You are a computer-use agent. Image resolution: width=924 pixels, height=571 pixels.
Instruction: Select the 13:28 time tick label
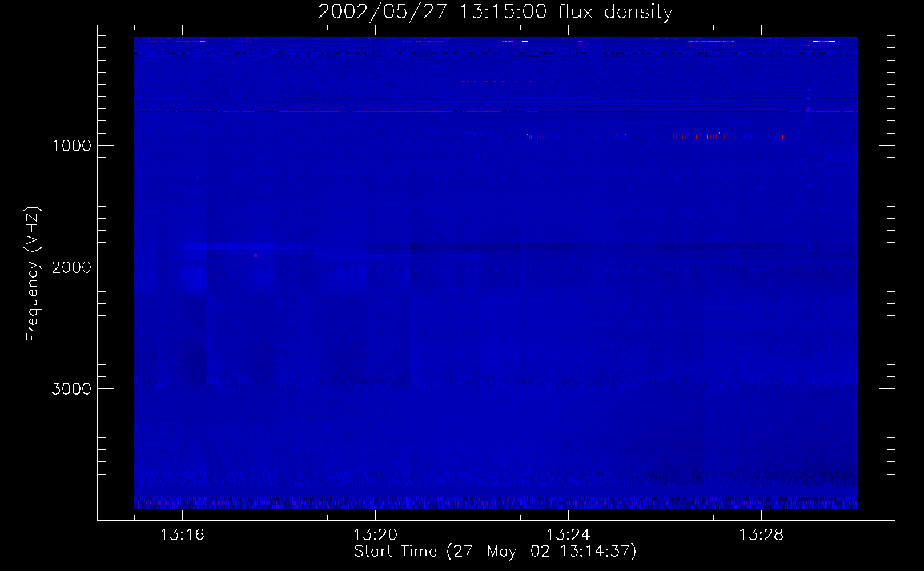point(761,535)
